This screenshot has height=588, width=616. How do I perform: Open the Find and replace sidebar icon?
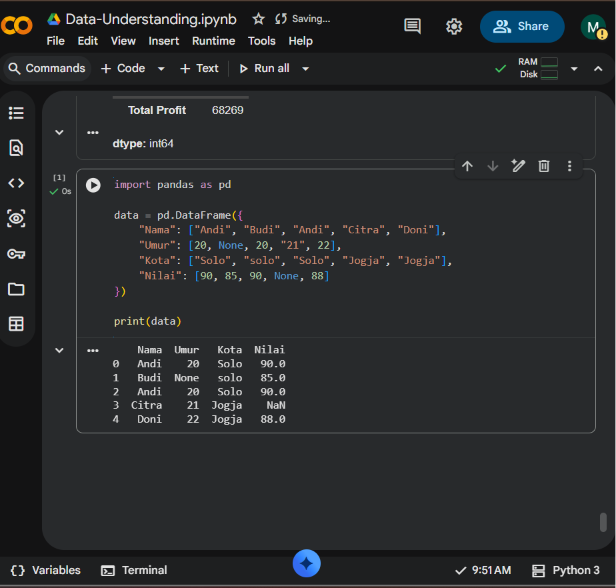pyautogui.click(x=16, y=148)
